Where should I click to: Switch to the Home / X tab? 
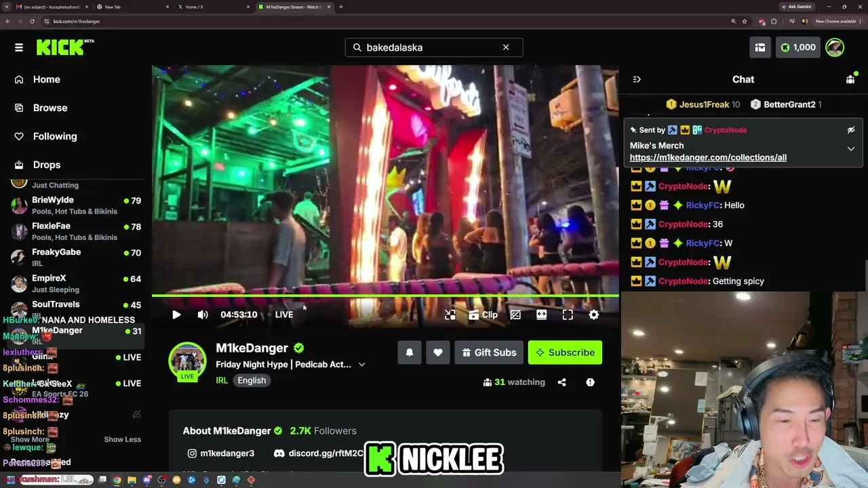[214, 7]
